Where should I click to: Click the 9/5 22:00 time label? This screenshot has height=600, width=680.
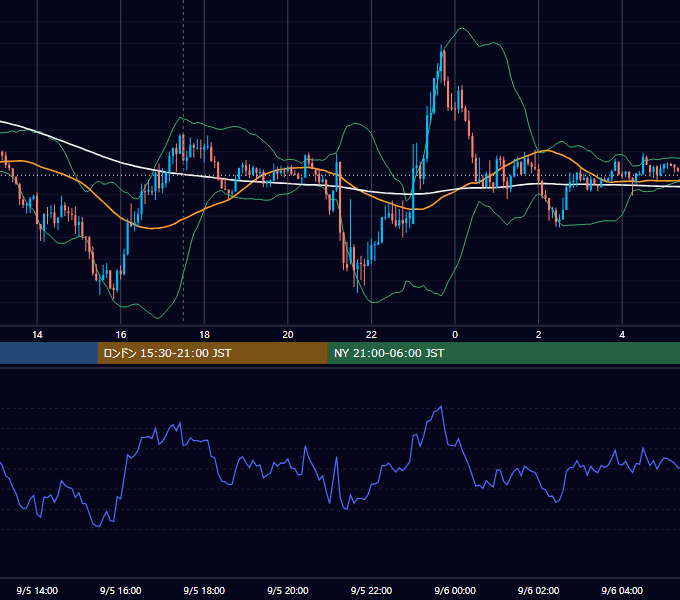pyautogui.click(x=371, y=590)
